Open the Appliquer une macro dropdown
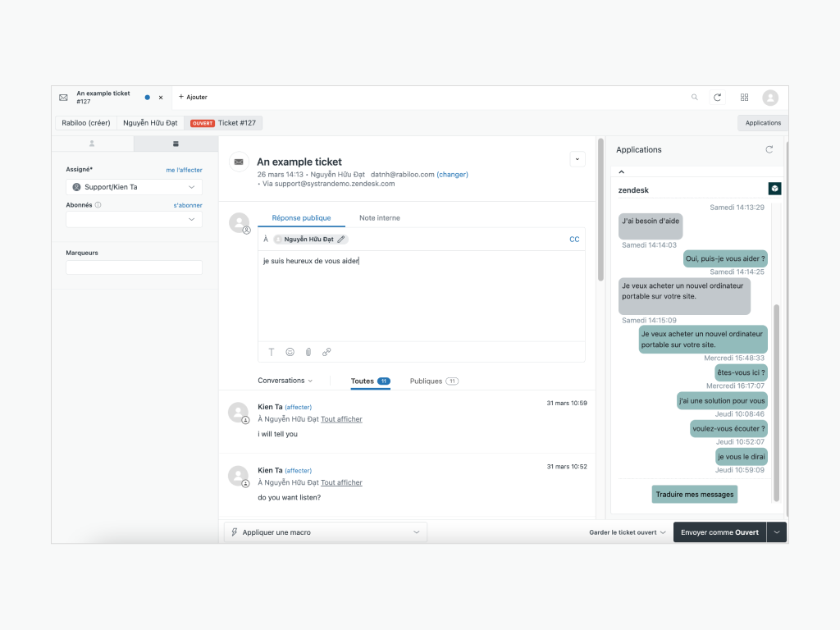 (326, 532)
